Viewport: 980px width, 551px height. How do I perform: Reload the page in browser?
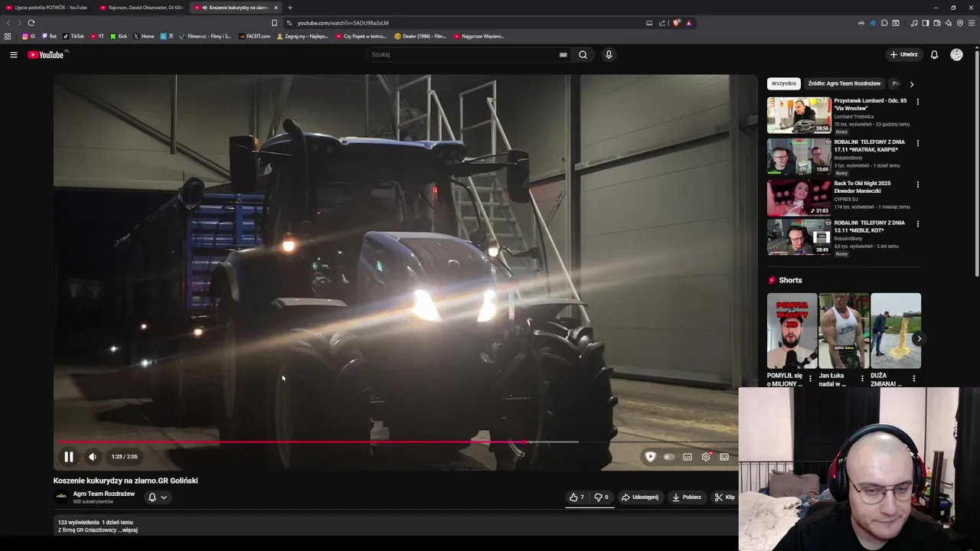31,23
